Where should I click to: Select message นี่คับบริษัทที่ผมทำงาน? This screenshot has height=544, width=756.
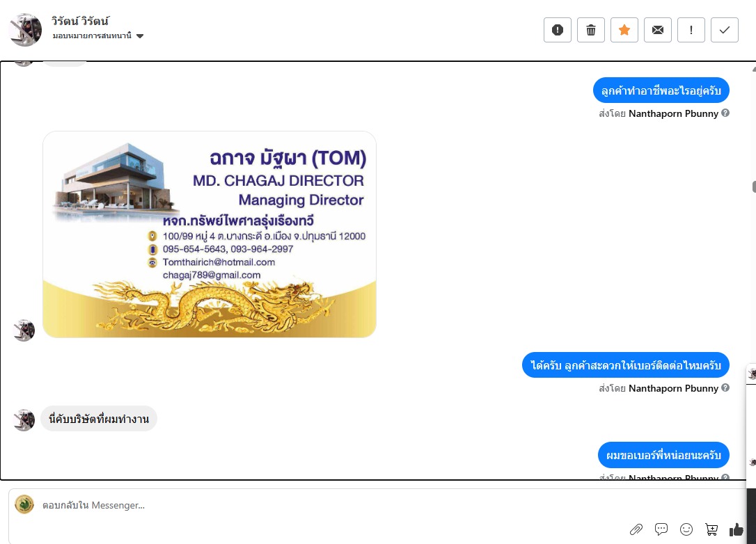point(99,419)
